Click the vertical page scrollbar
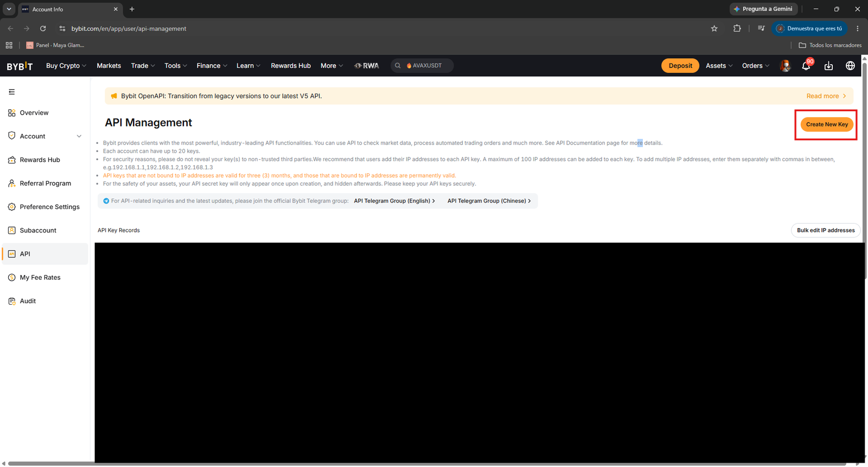 tap(865, 171)
